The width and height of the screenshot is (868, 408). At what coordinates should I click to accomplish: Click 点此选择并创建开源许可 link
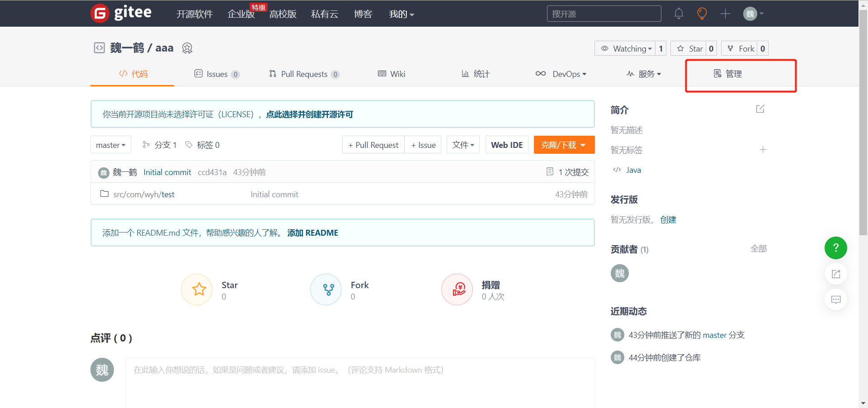click(310, 114)
